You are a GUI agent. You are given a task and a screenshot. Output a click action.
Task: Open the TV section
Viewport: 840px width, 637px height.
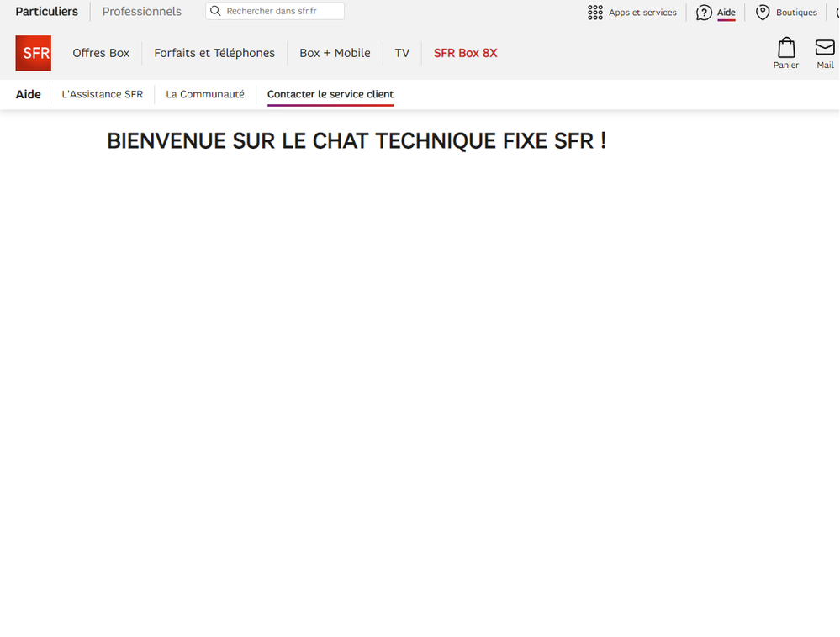[x=402, y=53]
